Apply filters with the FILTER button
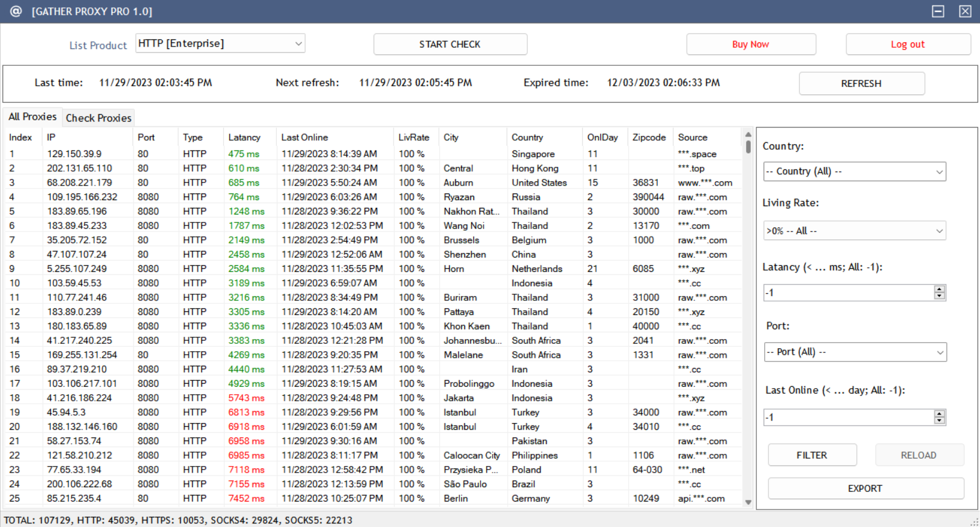The width and height of the screenshot is (980, 527). click(x=811, y=455)
